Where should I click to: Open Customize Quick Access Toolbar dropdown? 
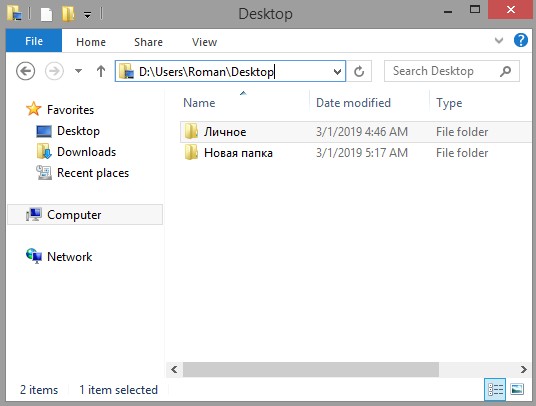(88, 15)
